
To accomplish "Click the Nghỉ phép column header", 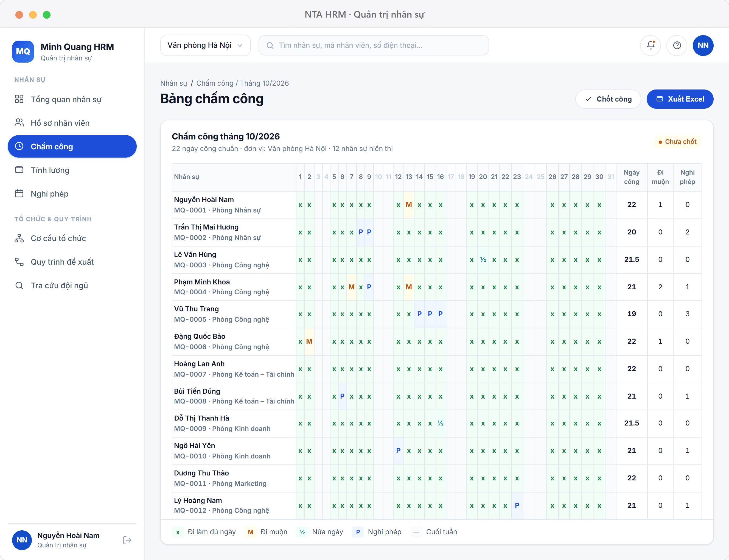I will (687, 177).
